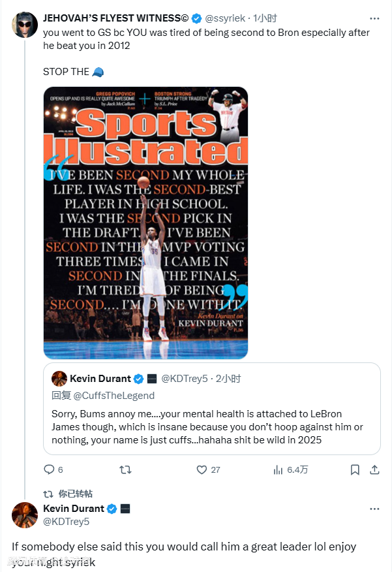Open JEHOVAH'S FLYEST WITNESS profile name
This screenshot has height=572, width=392.
coord(115,18)
